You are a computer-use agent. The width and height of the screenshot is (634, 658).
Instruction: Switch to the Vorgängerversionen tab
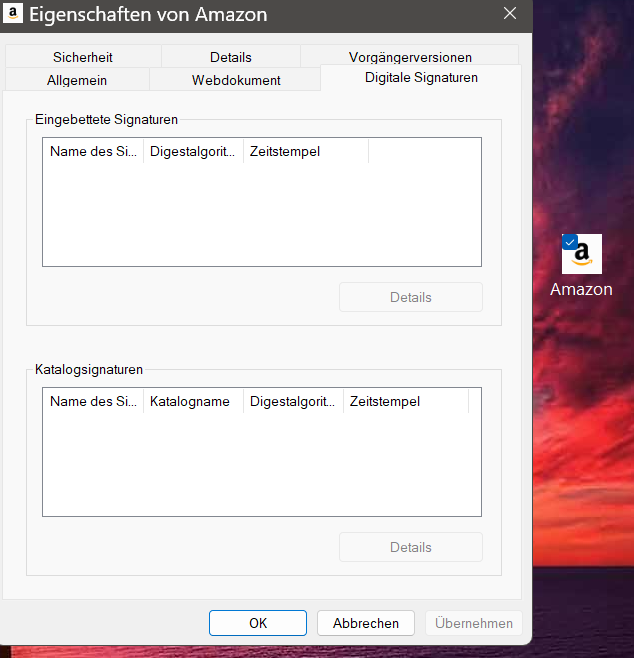[410, 56]
